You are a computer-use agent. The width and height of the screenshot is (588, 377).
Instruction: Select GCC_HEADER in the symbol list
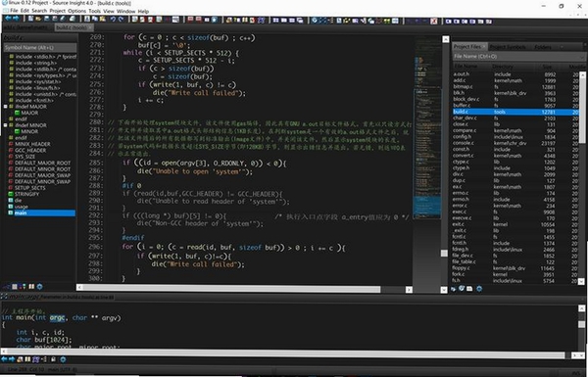pos(30,150)
